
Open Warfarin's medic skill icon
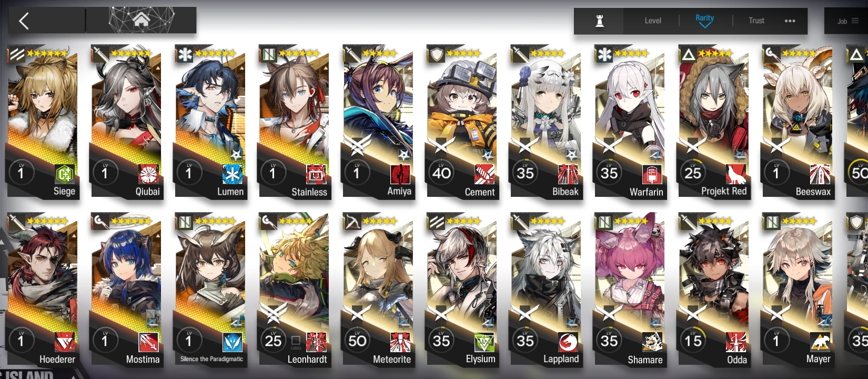click(652, 174)
